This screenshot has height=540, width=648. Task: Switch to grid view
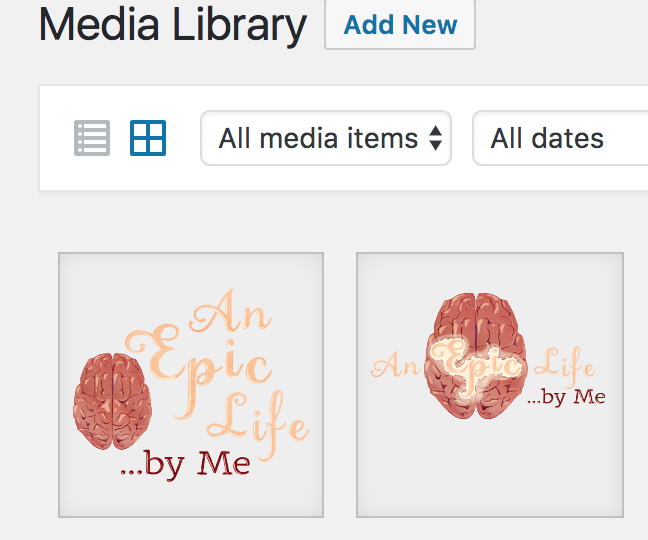(148, 138)
